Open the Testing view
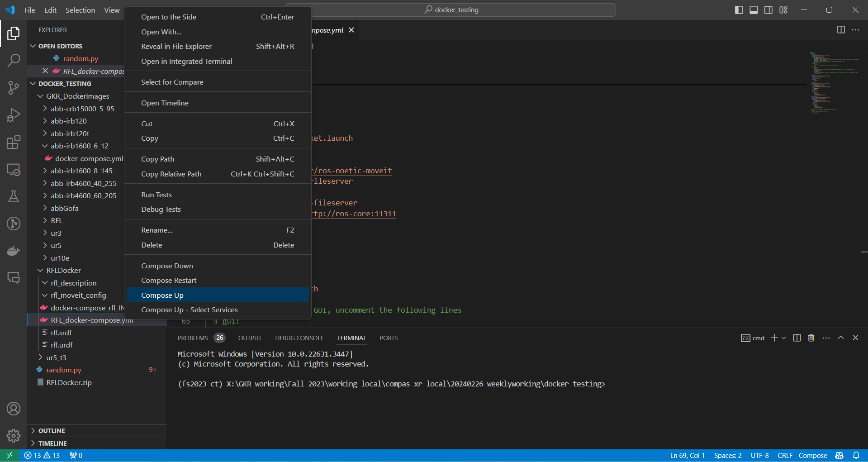 point(14,196)
